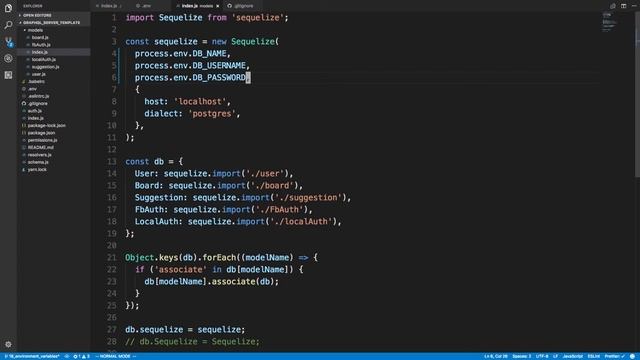
Task: Click the Ln, Col cursor position indicator
Action: 496,356
